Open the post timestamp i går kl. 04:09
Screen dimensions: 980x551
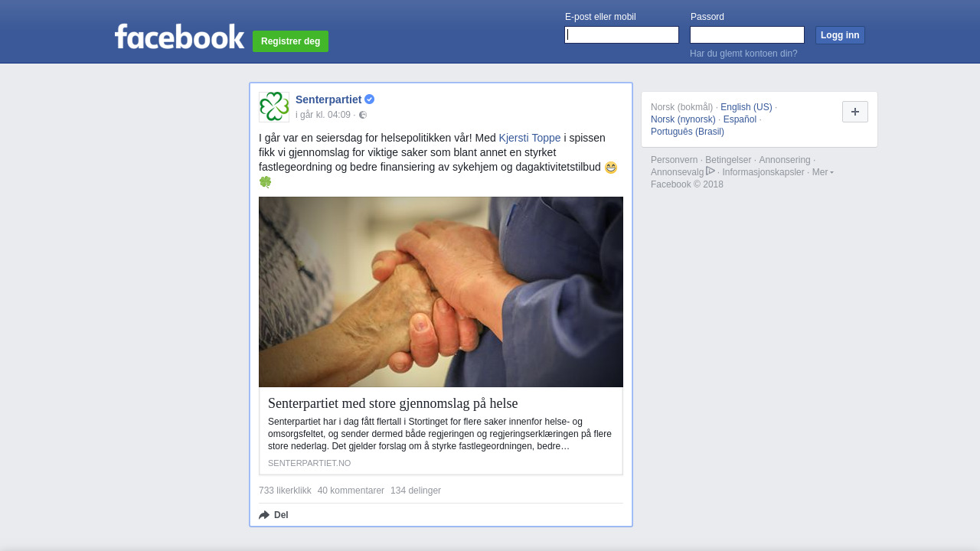tap(323, 115)
